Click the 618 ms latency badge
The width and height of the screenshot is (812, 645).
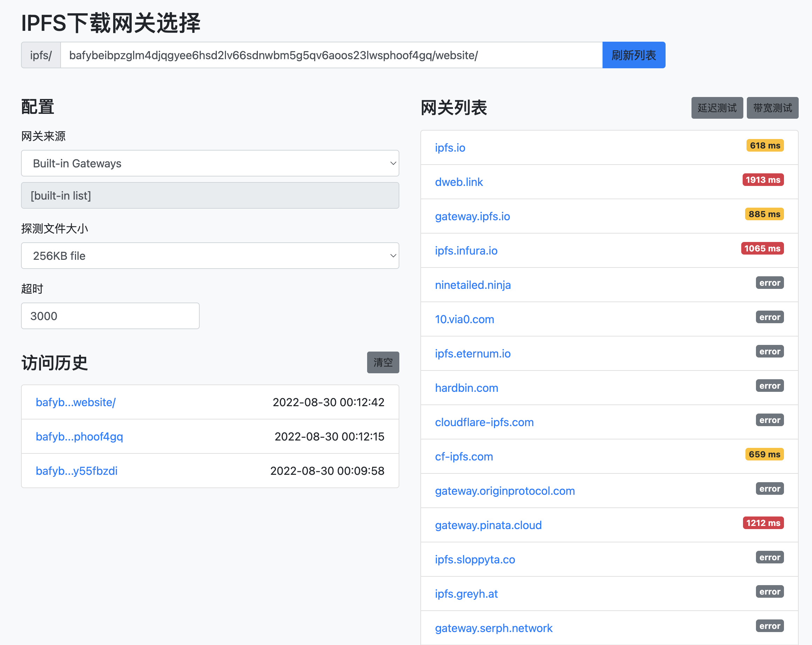point(765,146)
